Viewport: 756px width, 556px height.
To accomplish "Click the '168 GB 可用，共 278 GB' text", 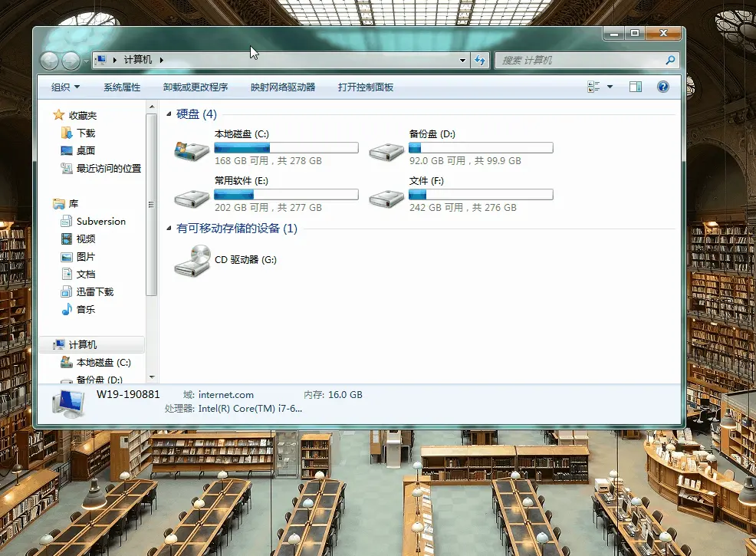I will 268,160.
